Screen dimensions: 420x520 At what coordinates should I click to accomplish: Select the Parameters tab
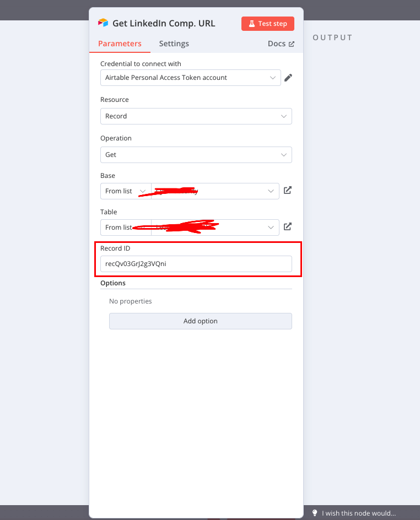[120, 44]
